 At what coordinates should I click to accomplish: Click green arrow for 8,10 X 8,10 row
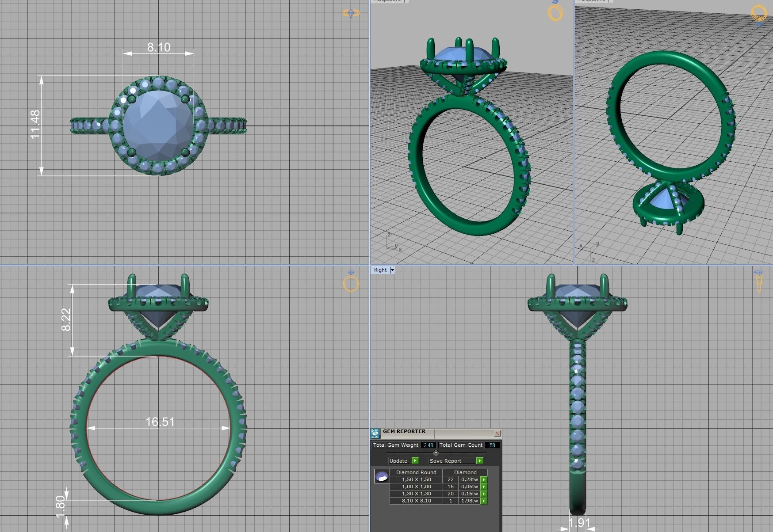484,501
